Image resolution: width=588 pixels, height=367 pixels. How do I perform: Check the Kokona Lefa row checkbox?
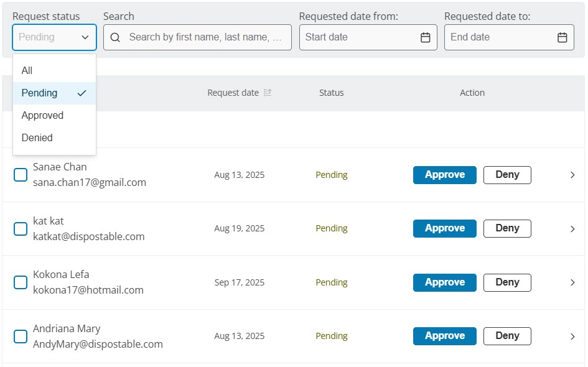tap(21, 282)
